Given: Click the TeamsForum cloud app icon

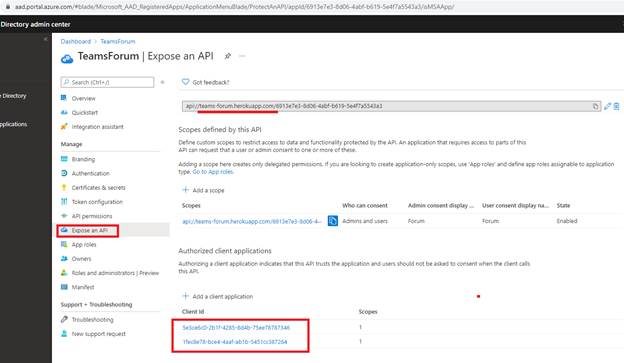Looking at the screenshot, I should (x=67, y=59).
